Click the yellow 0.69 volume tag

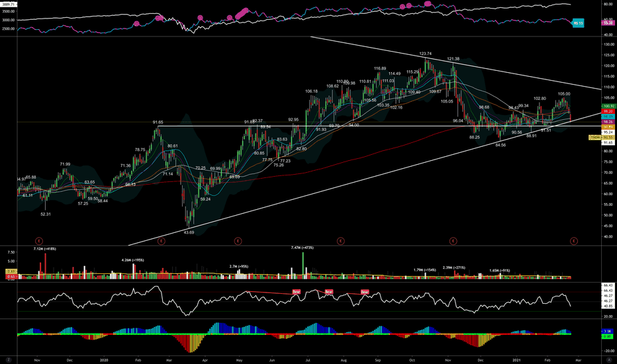11,271
